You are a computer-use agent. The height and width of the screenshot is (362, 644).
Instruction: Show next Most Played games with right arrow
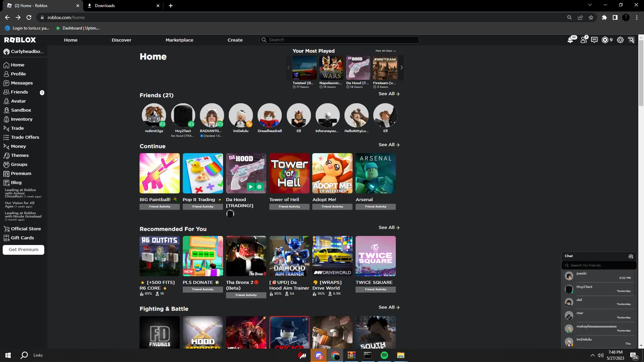click(x=401, y=68)
